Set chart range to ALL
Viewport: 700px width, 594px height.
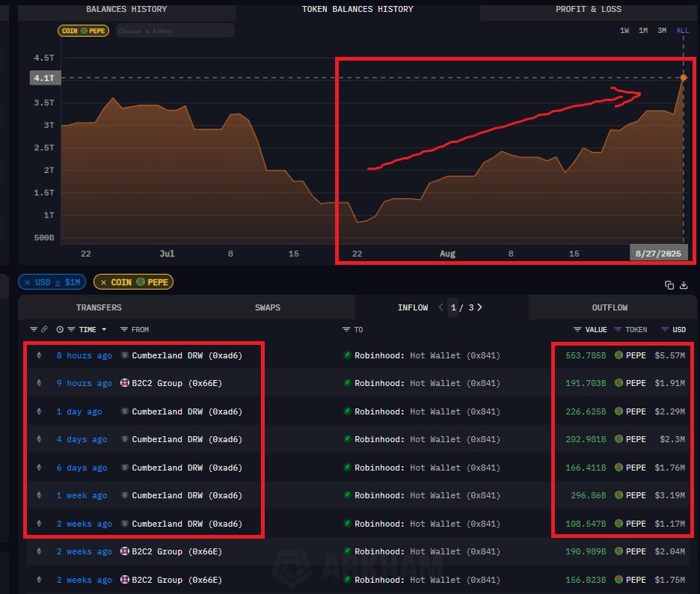[682, 31]
